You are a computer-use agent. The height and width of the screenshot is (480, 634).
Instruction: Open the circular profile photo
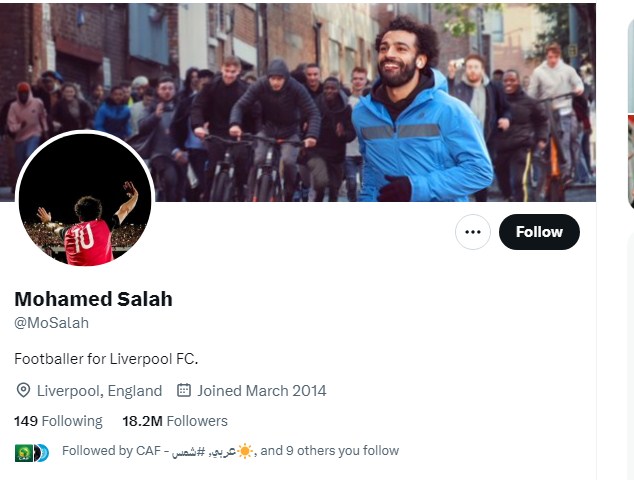point(86,200)
